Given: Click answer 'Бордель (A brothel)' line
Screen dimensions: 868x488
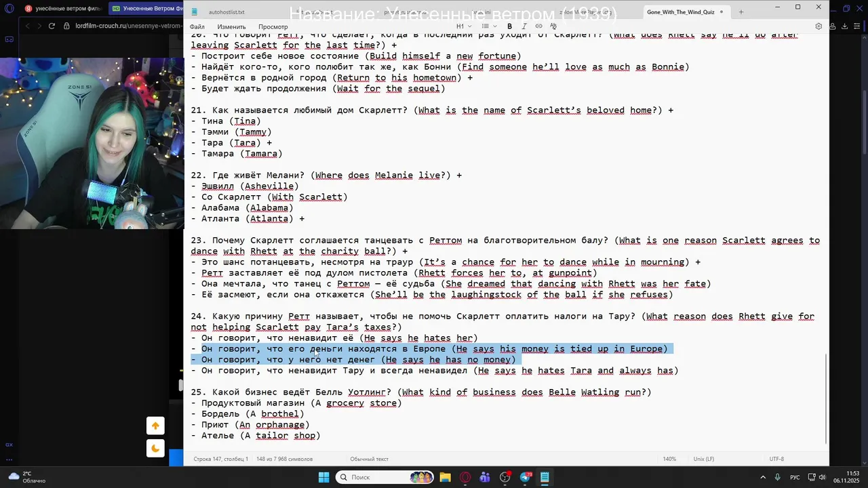Looking at the screenshot, I should [248, 414].
